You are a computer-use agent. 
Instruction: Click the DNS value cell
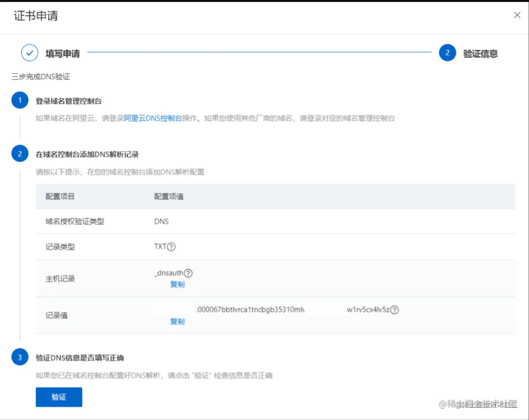(x=161, y=222)
